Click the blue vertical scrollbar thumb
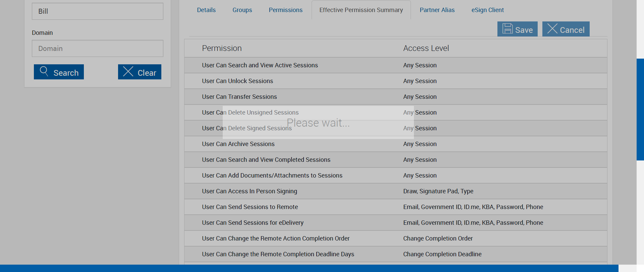Image resolution: width=644 pixels, height=272 pixels. point(640,109)
